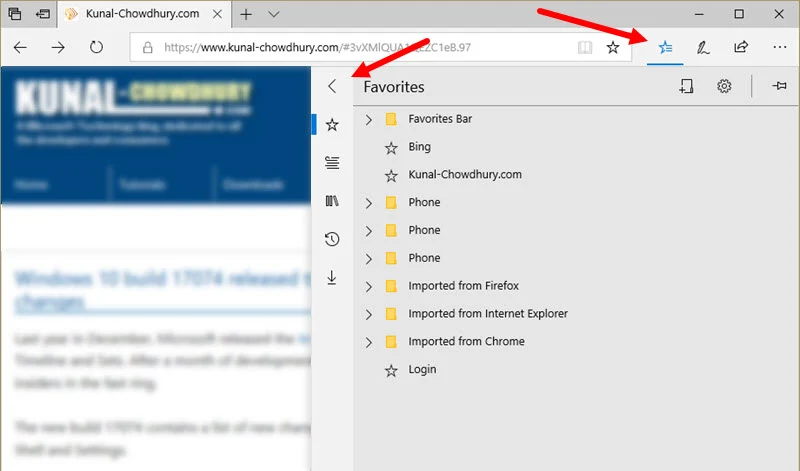
Task: Click the Imported from Chrome folder icon
Action: click(391, 342)
